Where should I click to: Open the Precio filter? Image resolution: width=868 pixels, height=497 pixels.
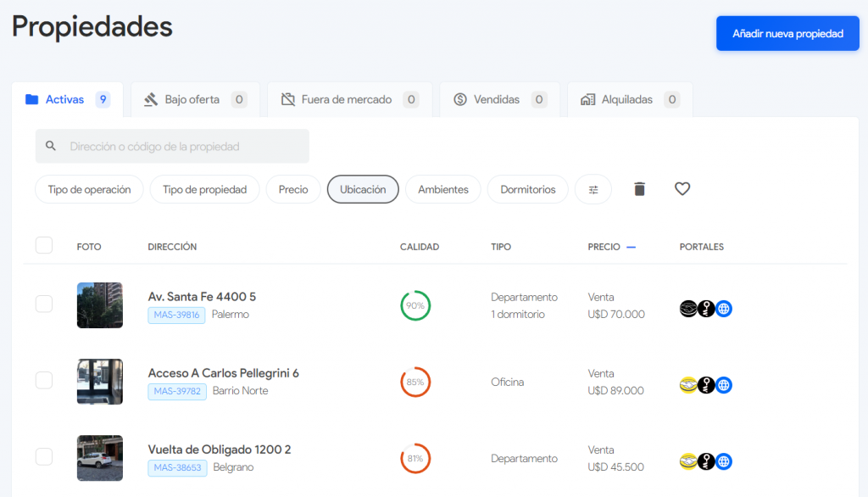293,189
